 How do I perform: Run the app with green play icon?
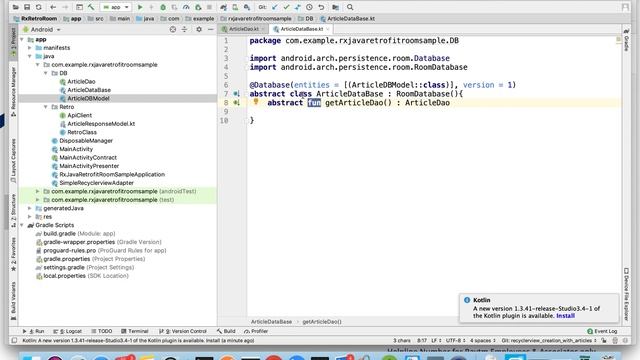pyautogui.click(x=140, y=7)
